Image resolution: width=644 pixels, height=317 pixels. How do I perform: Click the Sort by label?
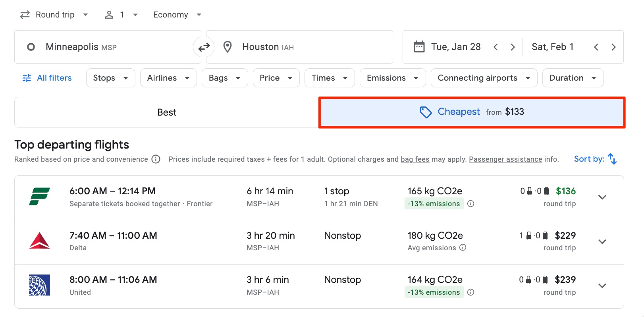pos(589,159)
